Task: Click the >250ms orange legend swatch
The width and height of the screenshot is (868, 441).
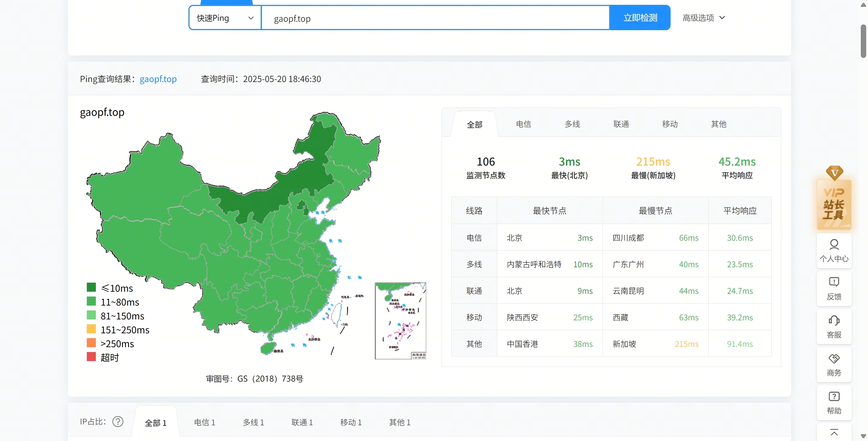Action: coord(91,343)
